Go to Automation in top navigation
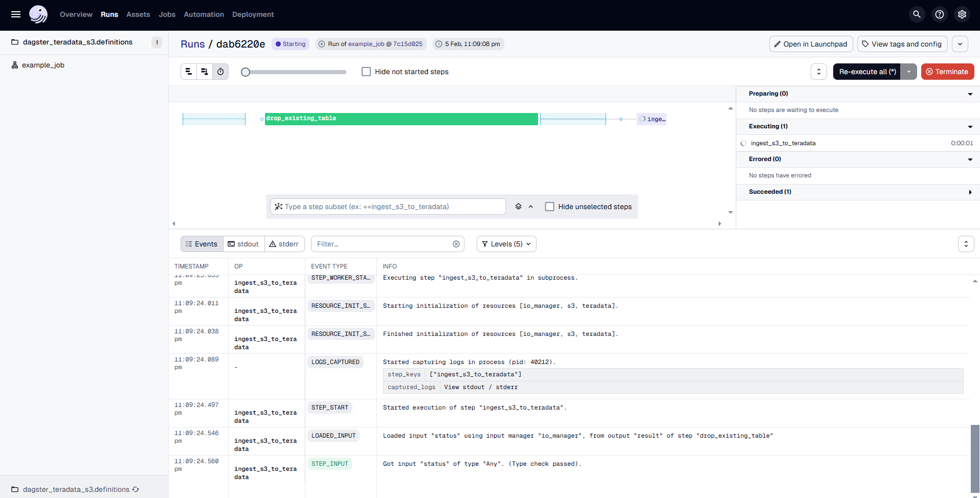This screenshot has height=498, width=980. (204, 14)
